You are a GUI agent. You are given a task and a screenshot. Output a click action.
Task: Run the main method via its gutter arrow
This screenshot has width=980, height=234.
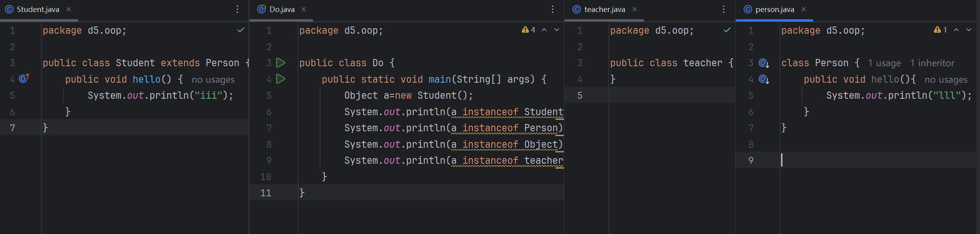coord(281,79)
